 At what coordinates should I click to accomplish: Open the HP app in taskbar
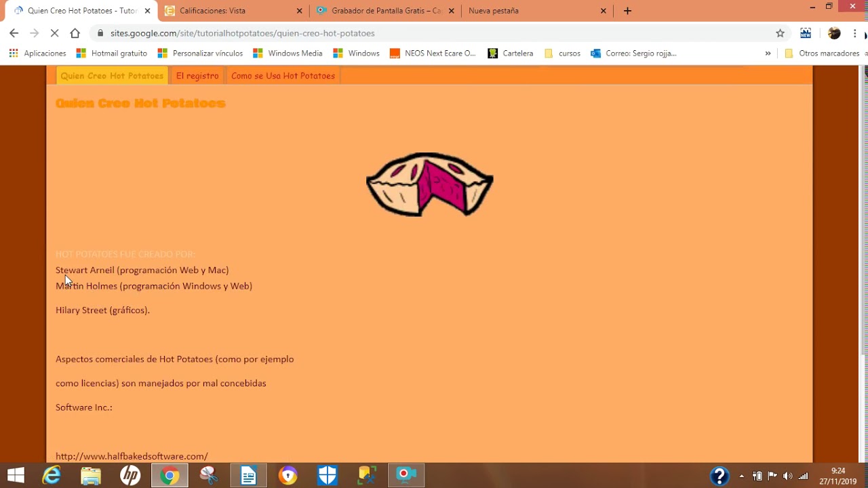pos(130,476)
